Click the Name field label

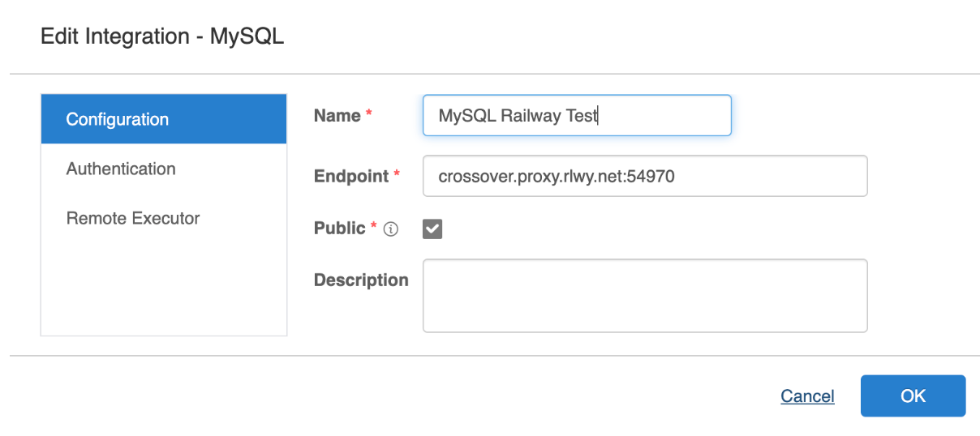[x=337, y=116]
